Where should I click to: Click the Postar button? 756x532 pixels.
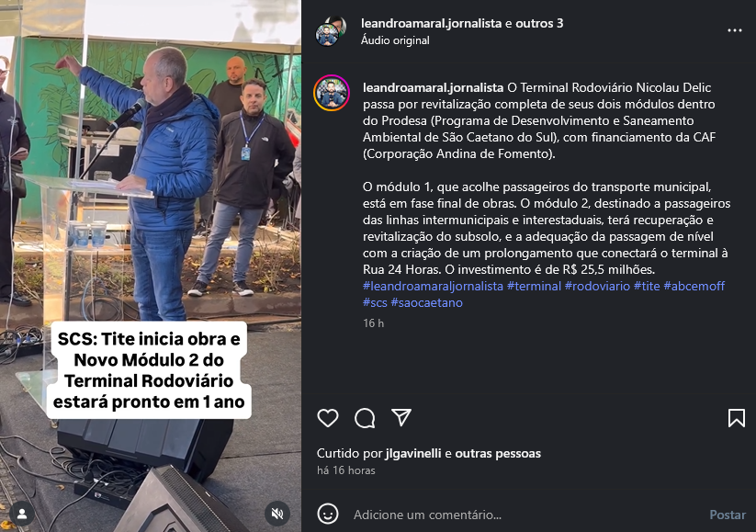728,515
